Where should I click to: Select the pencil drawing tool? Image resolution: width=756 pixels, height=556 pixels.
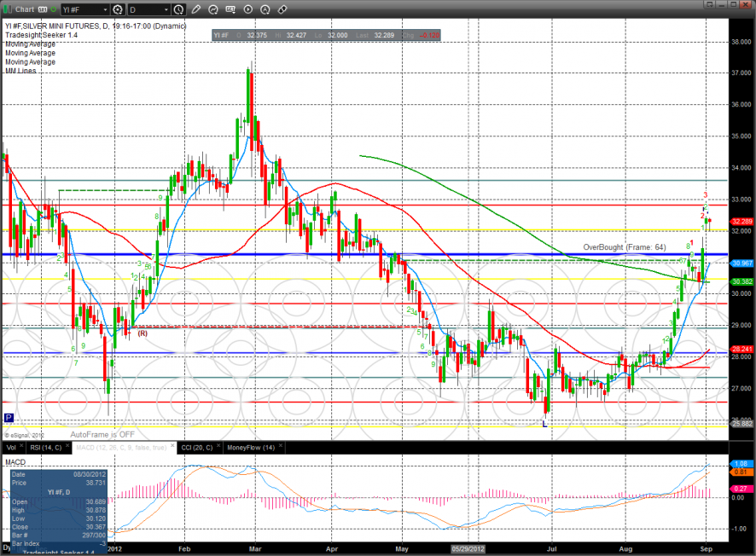point(196,9)
